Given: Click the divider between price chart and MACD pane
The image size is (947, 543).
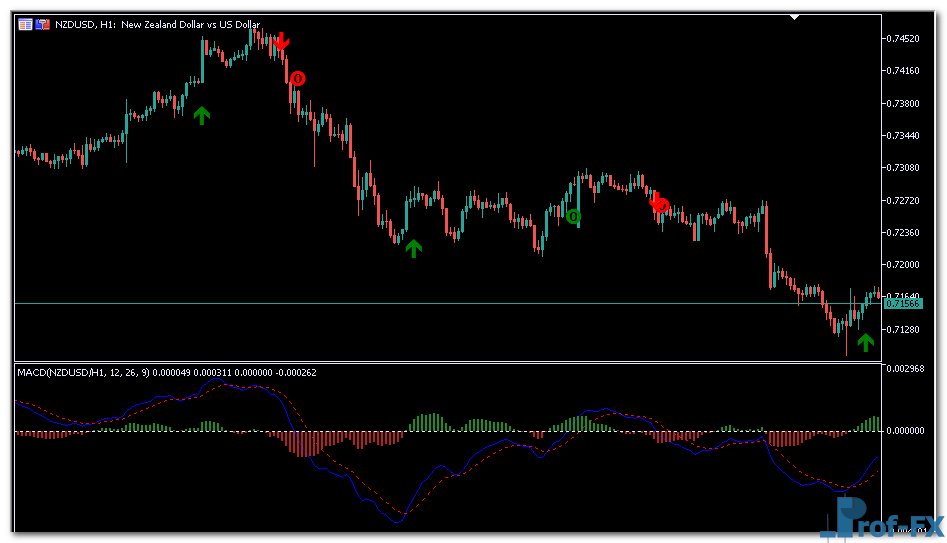Looking at the screenshot, I should coord(450,362).
